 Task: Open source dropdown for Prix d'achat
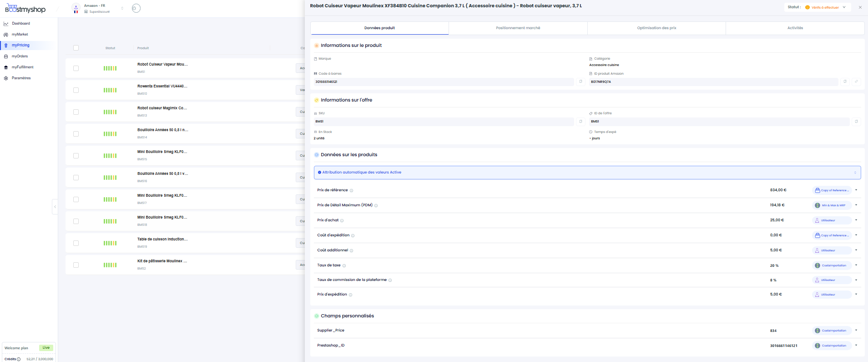[856, 220]
